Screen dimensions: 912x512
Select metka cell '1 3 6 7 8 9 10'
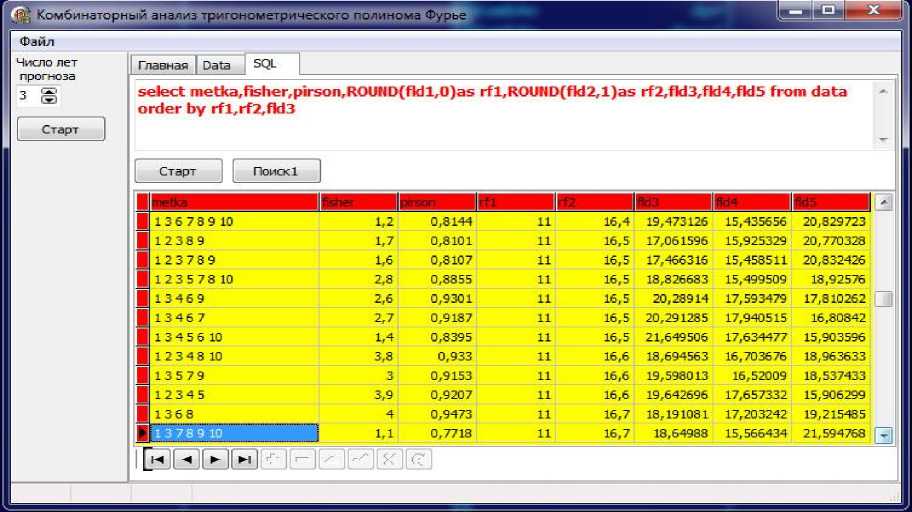coord(234,222)
